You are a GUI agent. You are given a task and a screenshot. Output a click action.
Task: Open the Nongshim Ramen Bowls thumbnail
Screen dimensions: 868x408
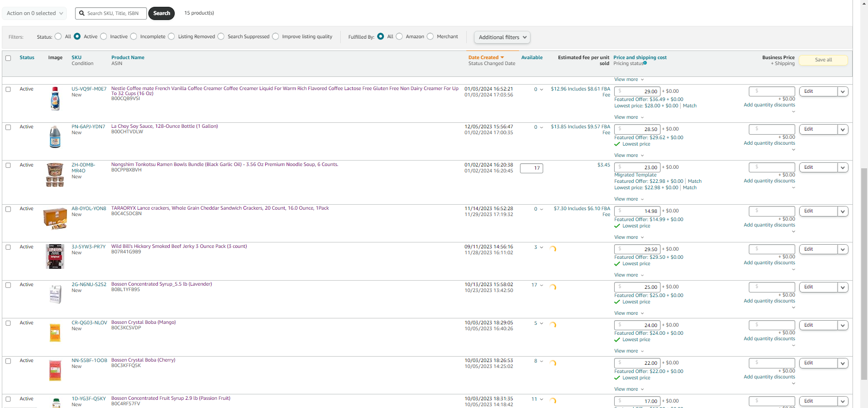[55, 175]
